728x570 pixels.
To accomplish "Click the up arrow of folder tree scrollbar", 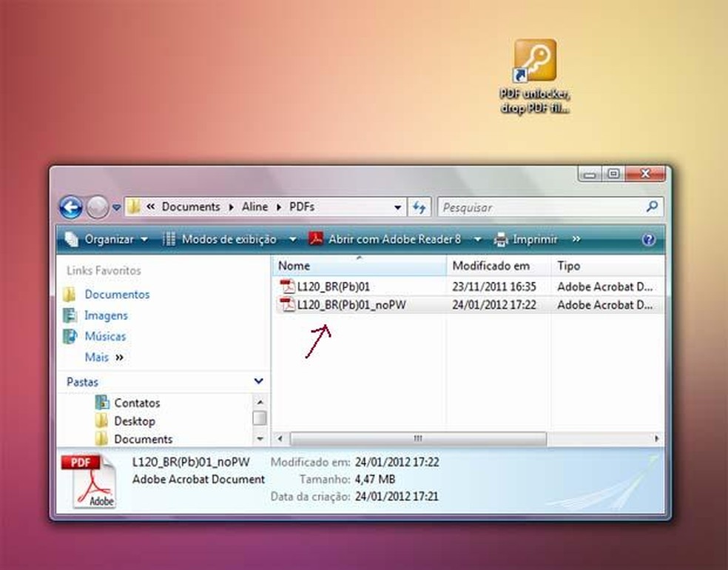I will click(x=260, y=402).
